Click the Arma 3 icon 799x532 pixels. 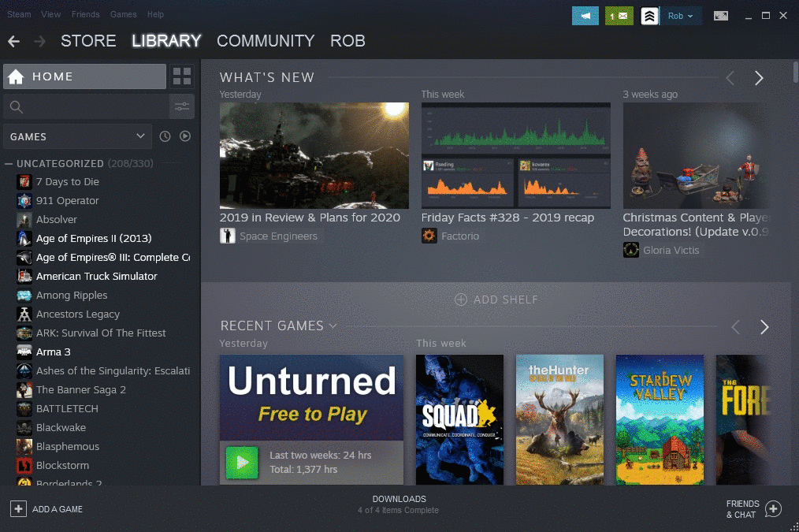point(24,352)
